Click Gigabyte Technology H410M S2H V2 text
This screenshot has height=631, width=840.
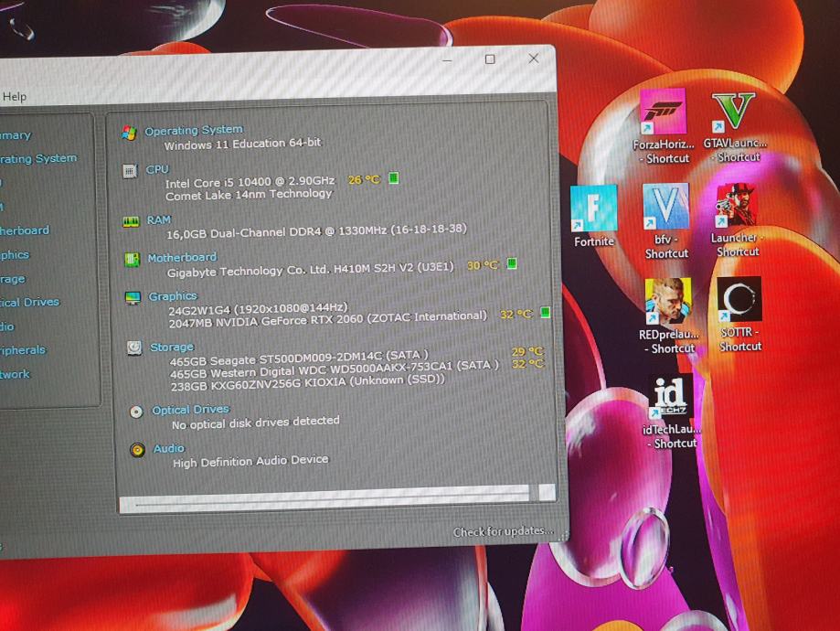[x=310, y=269]
